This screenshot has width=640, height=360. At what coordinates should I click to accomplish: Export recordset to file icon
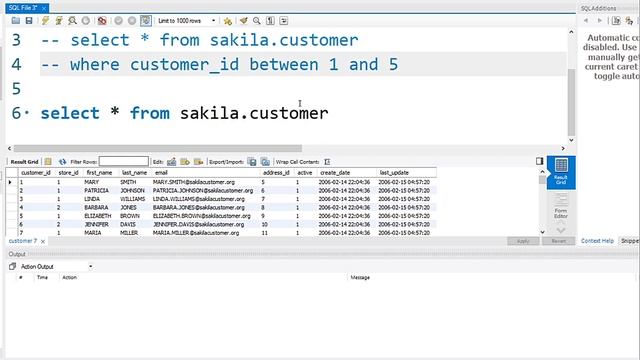pyautogui.click(x=252, y=162)
